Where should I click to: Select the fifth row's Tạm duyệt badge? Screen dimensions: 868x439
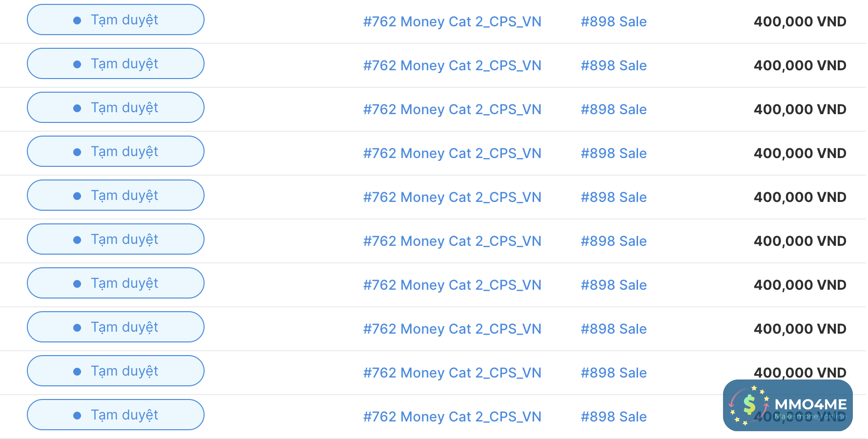coord(116,196)
